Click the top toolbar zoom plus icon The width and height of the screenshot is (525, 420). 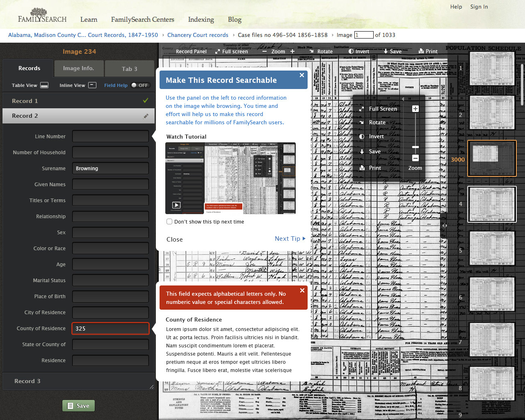[x=292, y=52]
